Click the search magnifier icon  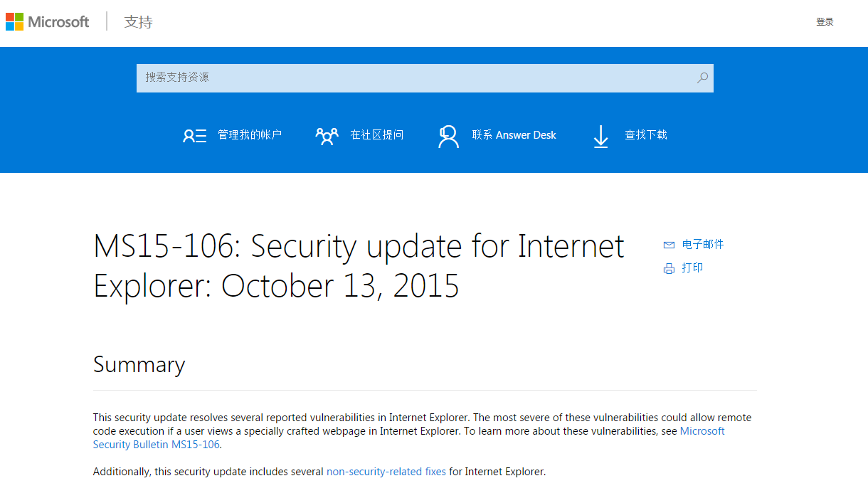pyautogui.click(x=702, y=78)
